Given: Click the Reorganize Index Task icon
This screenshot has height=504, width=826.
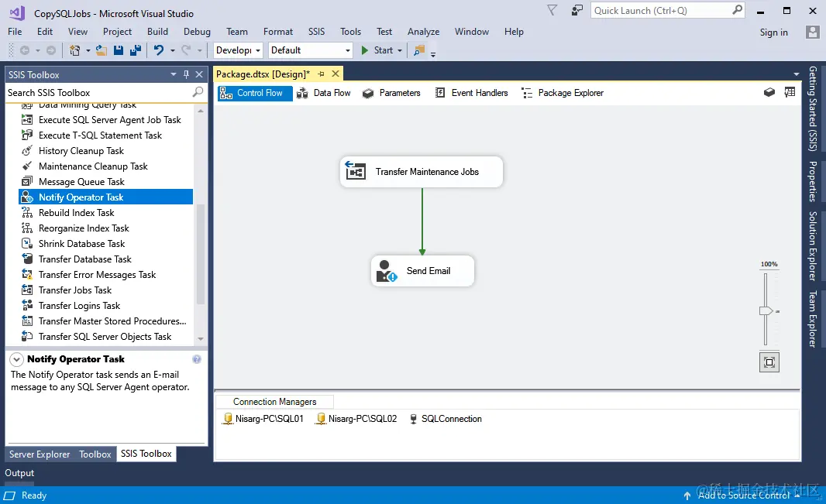Looking at the screenshot, I should coord(27,228).
